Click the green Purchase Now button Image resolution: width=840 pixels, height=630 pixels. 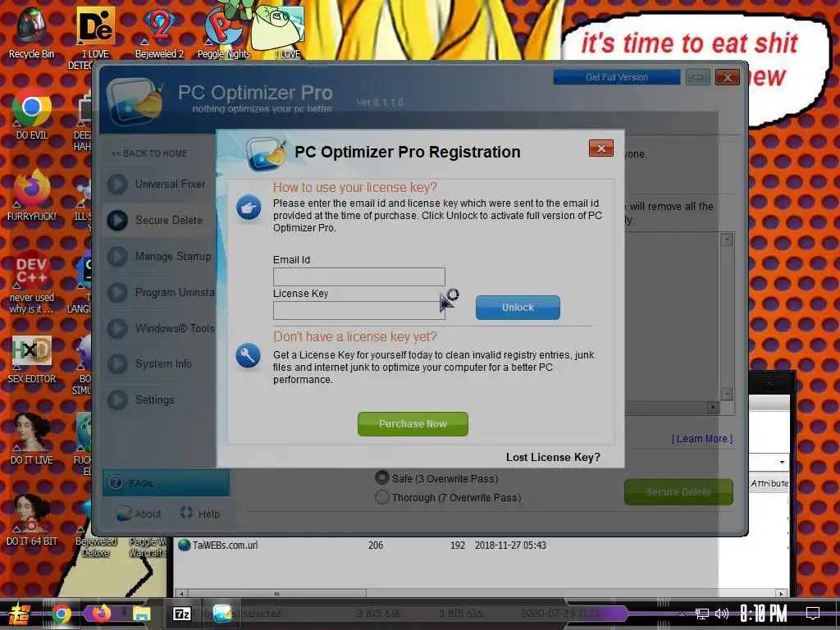pyautogui.click(x=413, y=424)
